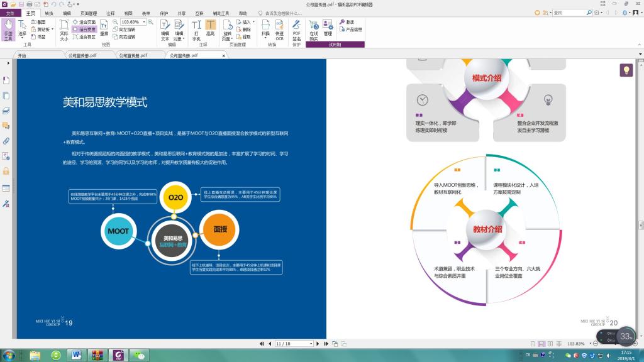Viewport: 644px width, 362px height.
Task: Select the Highlight tool
Action: pos(210,29)
